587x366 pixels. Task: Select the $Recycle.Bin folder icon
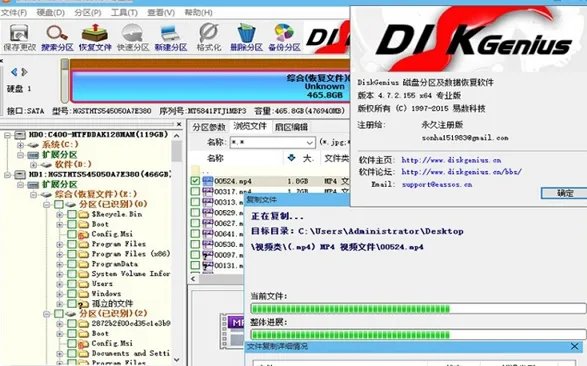(x=83, y=214)
